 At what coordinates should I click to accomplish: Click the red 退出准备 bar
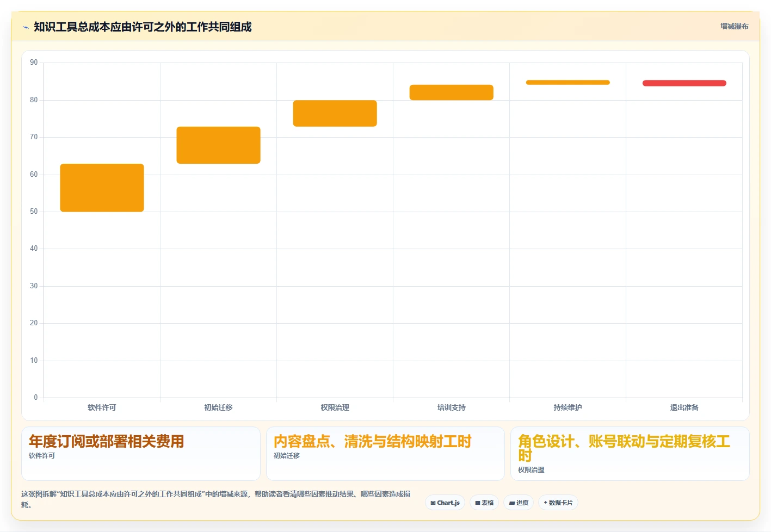tap(684, 83)
